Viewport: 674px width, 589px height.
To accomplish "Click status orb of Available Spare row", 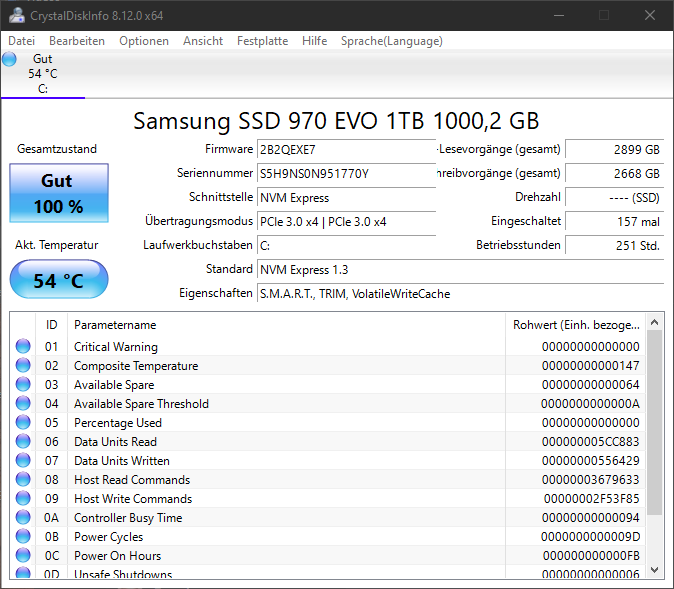I will pyautogui.click(x=23, y=384).
